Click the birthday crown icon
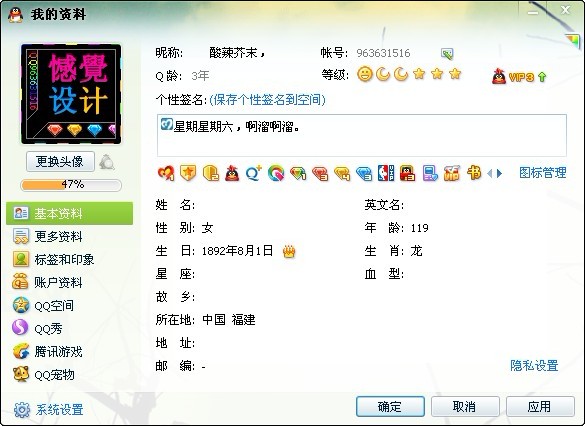 point(289,251)
